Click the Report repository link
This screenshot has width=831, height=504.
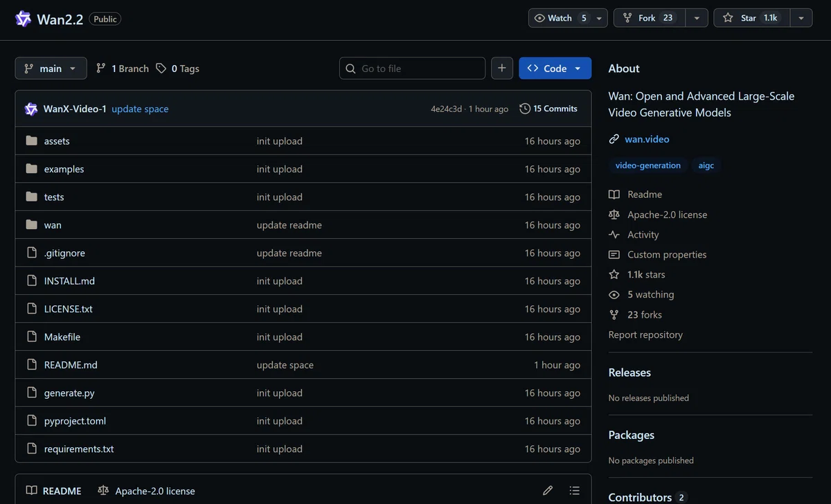pos(645,334)
